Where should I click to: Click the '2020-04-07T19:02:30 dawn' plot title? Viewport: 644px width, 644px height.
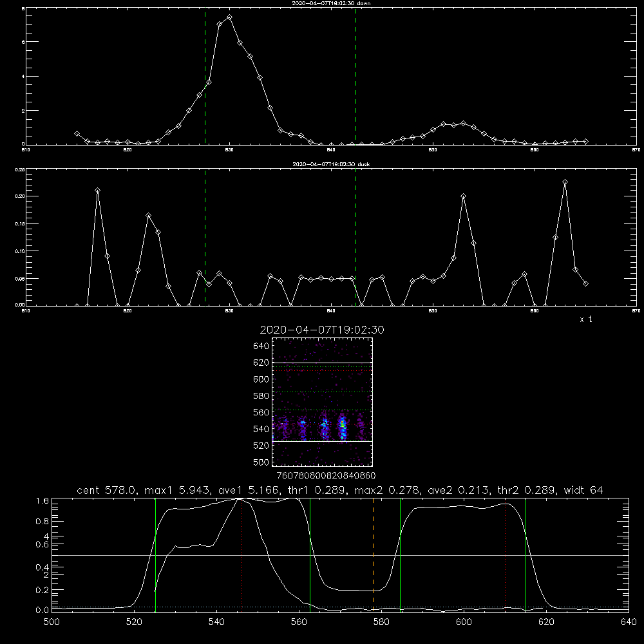(331, 3)
